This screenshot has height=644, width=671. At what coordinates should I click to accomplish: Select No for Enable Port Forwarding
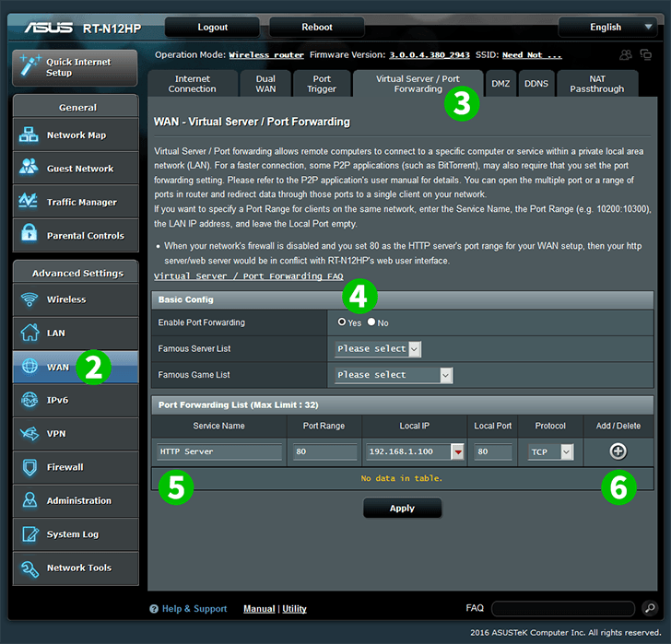(371, 322)
